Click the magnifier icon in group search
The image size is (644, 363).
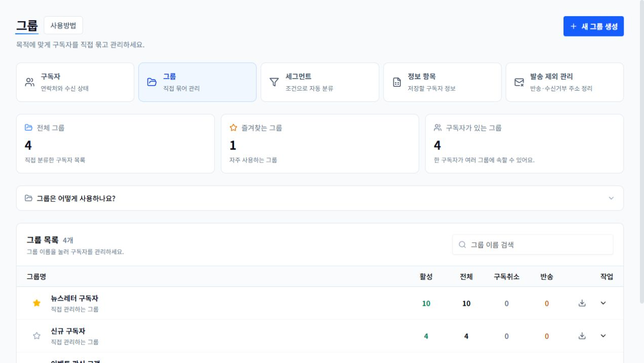[462, 244]
